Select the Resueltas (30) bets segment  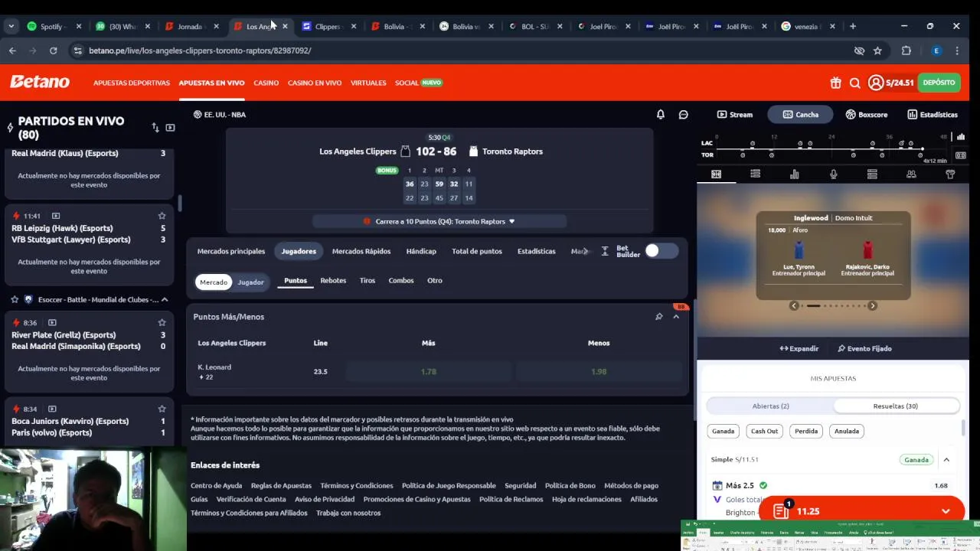point(896,406)
